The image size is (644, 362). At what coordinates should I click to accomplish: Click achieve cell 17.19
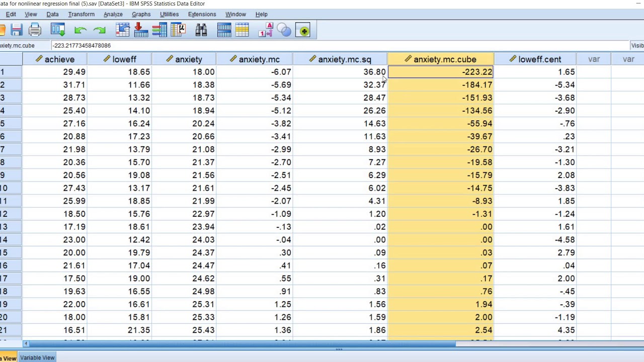click(x=54, y=227)
